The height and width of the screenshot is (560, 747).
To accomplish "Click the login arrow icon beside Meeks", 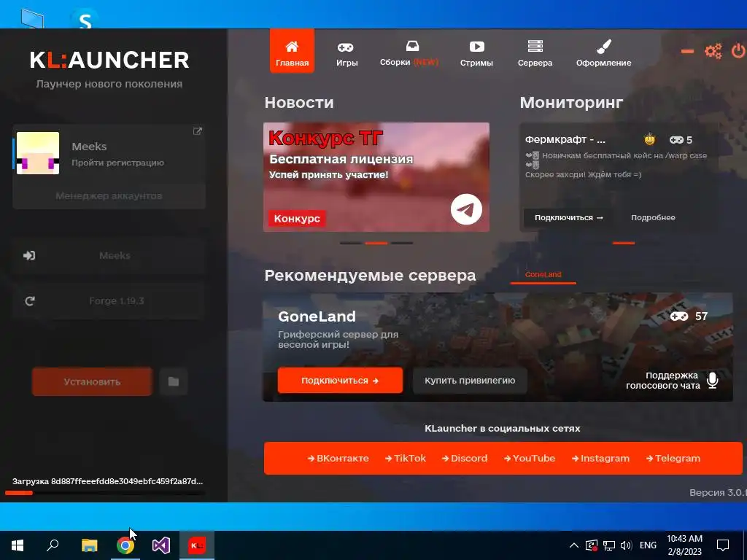I will point(29,255).
